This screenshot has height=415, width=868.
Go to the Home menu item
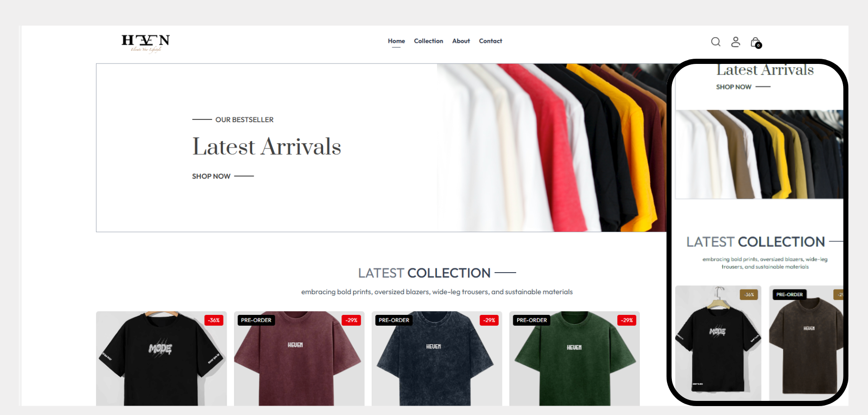(396, 41)
